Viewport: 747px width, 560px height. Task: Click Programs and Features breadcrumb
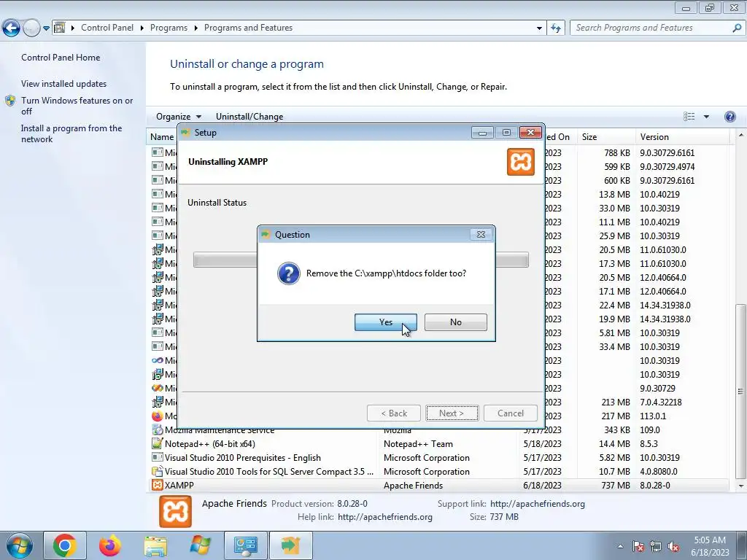(x=248, y=28)
